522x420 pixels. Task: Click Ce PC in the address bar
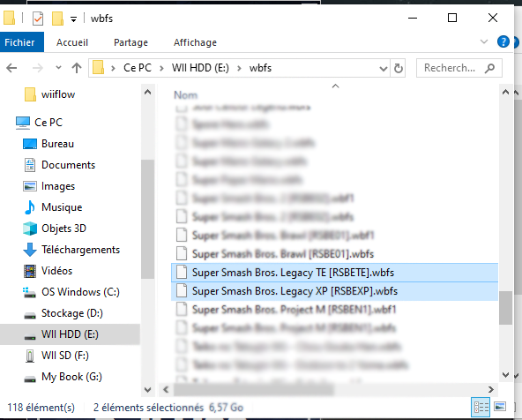(138, 68)
